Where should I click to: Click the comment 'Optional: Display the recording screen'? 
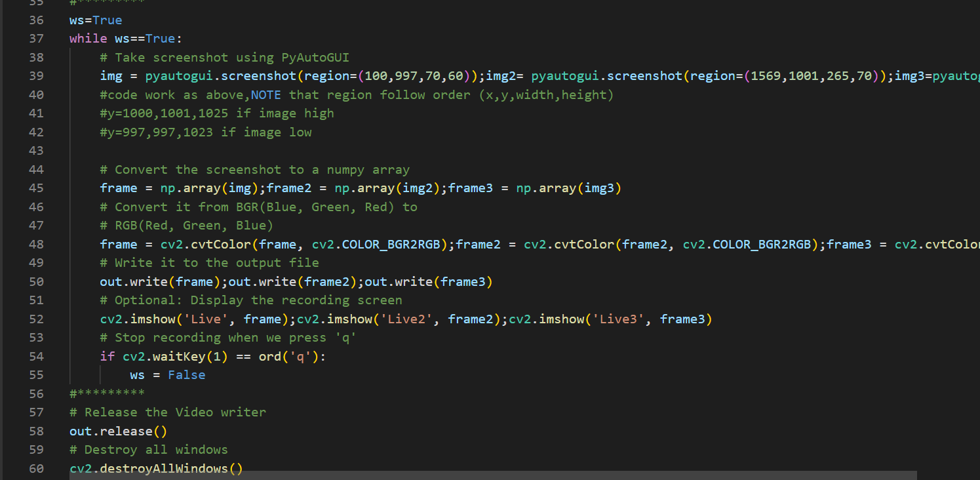259,300
